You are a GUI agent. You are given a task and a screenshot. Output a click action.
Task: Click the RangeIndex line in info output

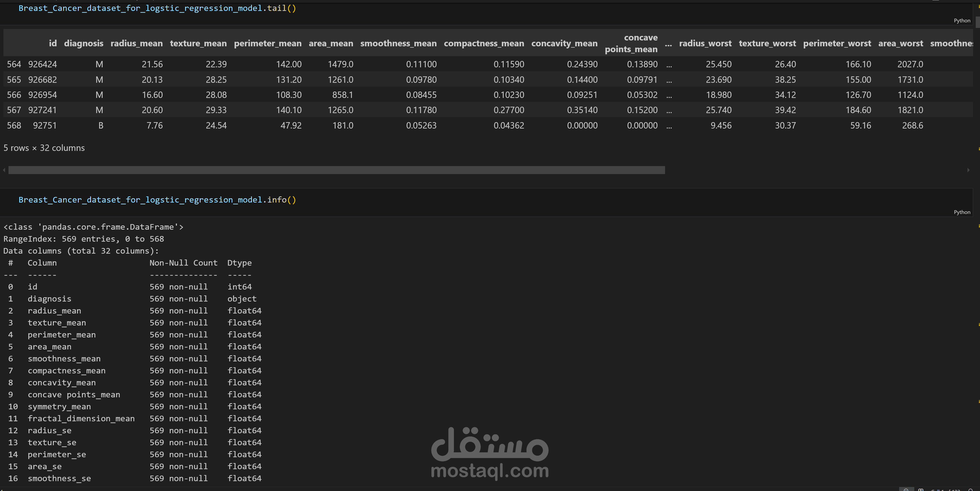84,239
